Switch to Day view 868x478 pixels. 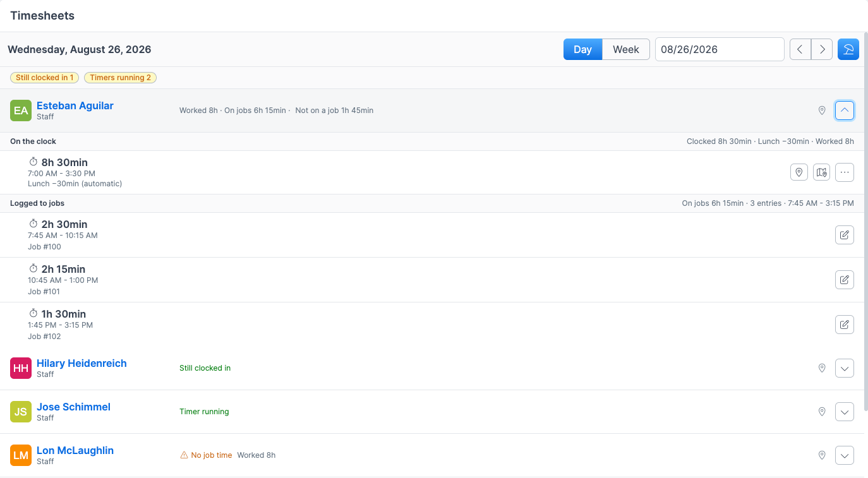(582, 49)
